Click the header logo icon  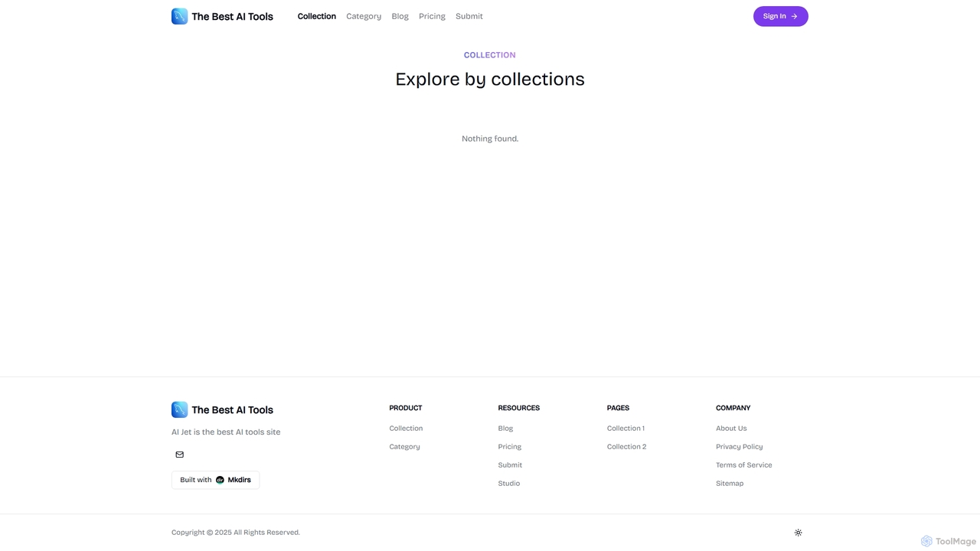click(179, 16)
